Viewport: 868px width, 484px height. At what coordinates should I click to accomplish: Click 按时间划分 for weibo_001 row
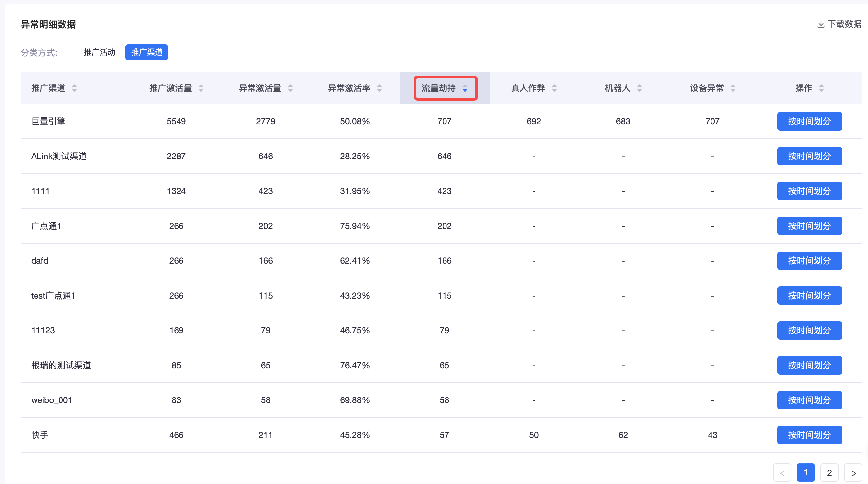coord(809,400)
